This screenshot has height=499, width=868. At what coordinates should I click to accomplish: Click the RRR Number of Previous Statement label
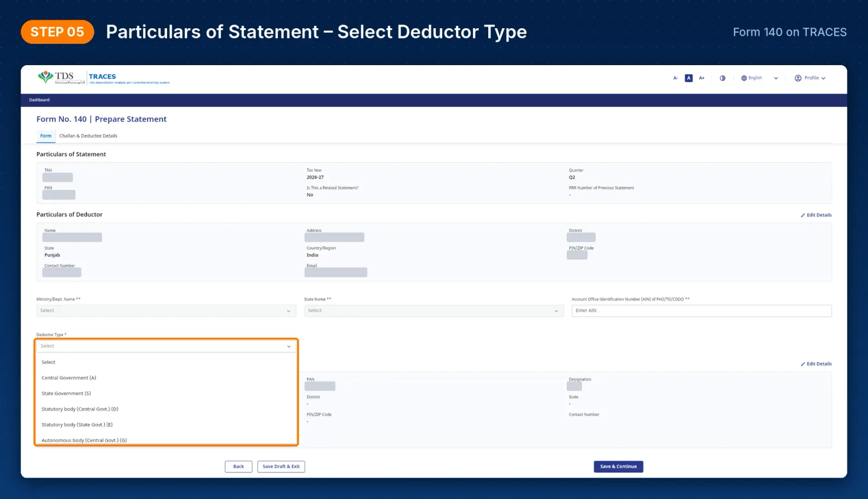click(x=601, y=188)
